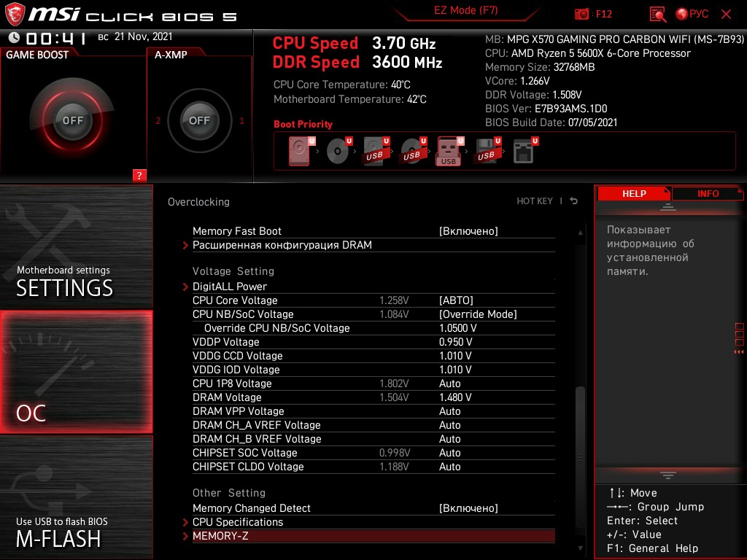Toggle the A-XMP OFF knob
The height and width of the screenshot is (560, 747).
click(199, 120)
